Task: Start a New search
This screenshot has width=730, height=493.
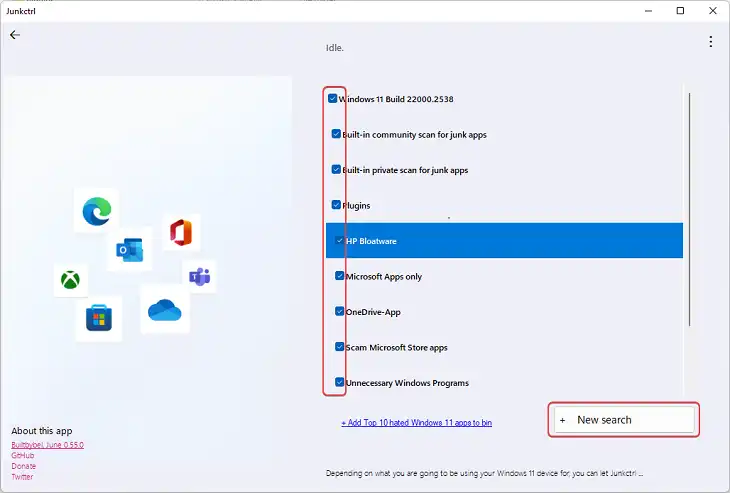Action: [624, 420]
